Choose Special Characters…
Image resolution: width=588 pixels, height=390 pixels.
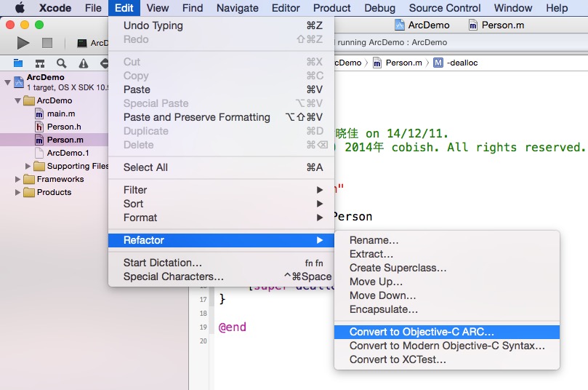coord(221,276)
